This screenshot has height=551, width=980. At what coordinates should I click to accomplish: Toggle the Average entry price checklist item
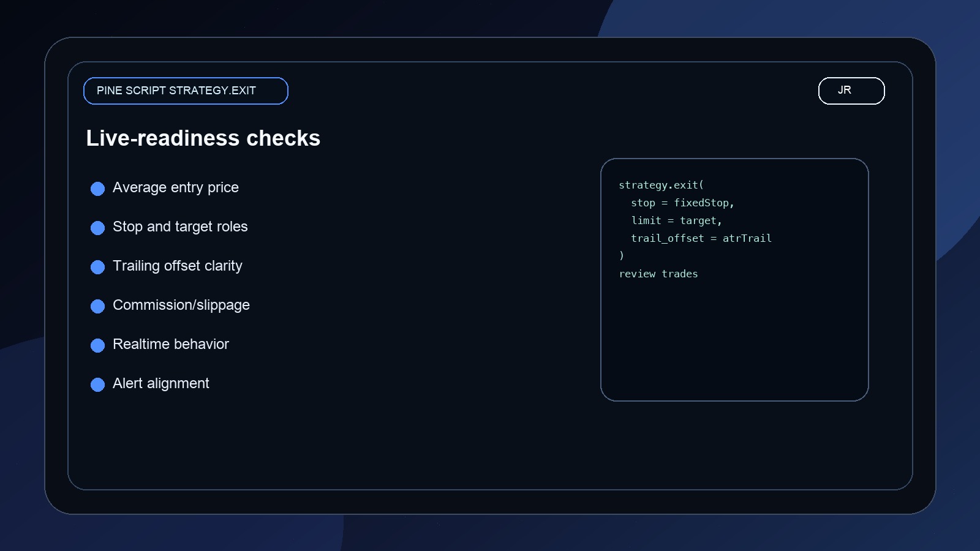coord(175,188)
